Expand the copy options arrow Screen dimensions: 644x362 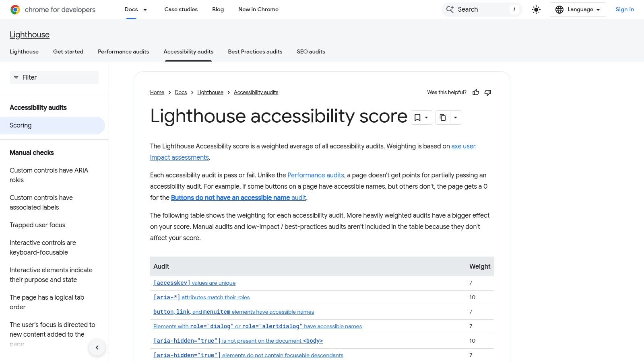(x=455, y=117)
